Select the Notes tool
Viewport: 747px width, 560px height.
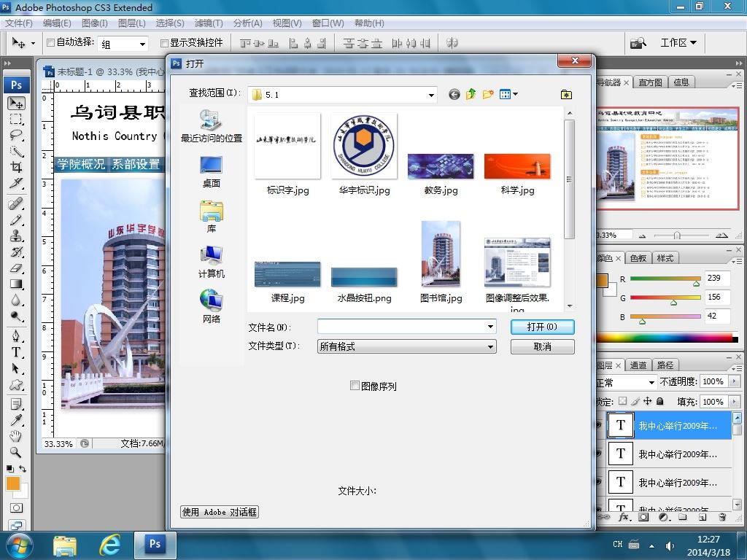(x=17, y=404)
